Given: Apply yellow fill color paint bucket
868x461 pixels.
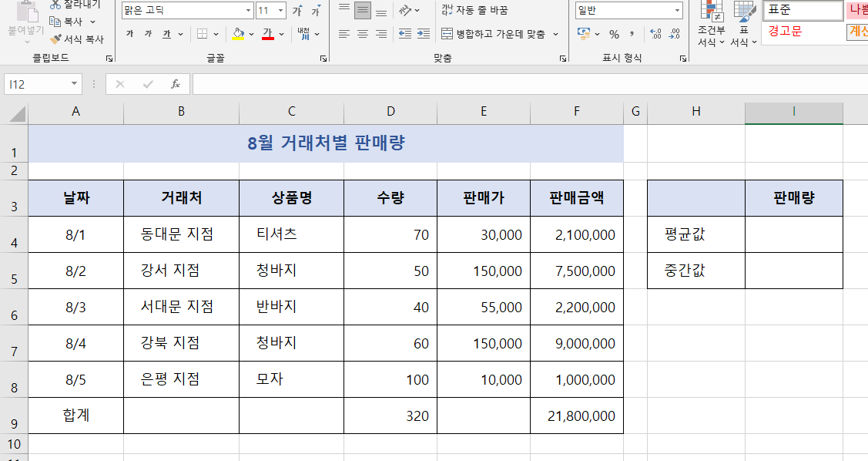Looking at the screenshot, I should [x=238, y=35].
